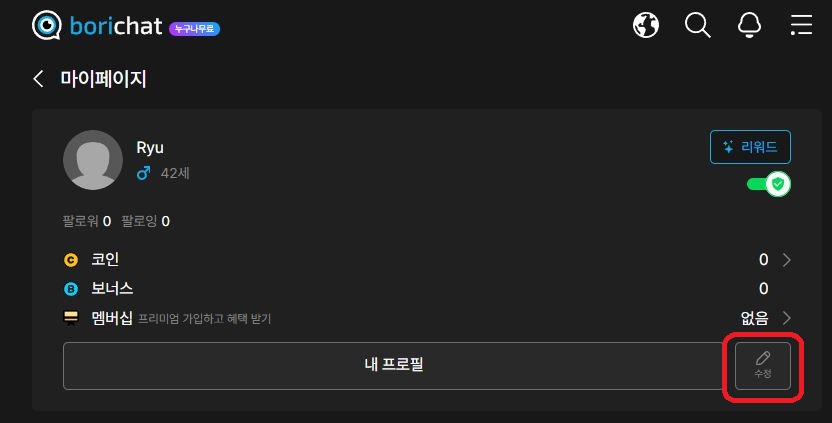Click the 누구나무료 badge
Viewport: 832px width, 423px height.
[194, 29]
